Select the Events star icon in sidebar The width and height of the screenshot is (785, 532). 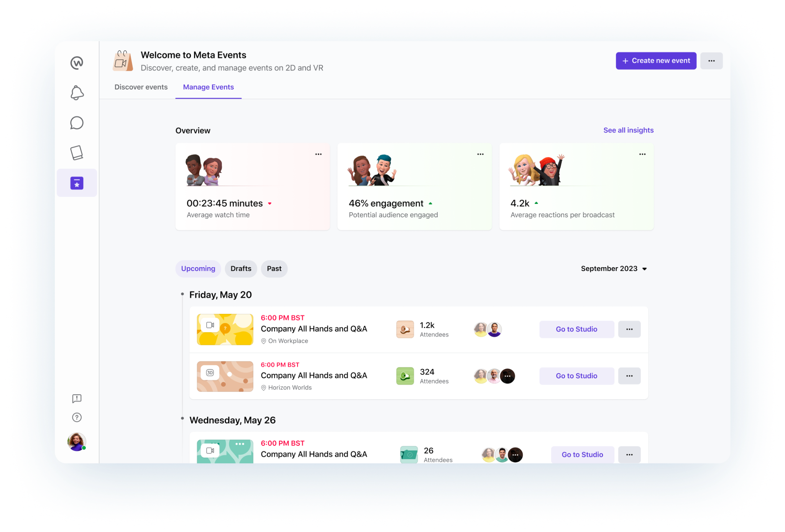click(x=77, y=183)
